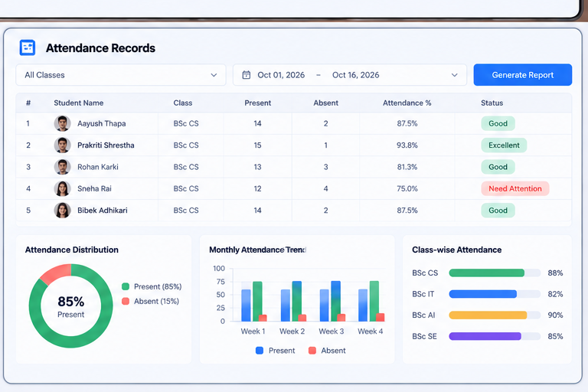The width and height of the screenshot is (588, 392).
Task: Click the Monthly Attendance Trend title
Action: click(x=257, y=250)
